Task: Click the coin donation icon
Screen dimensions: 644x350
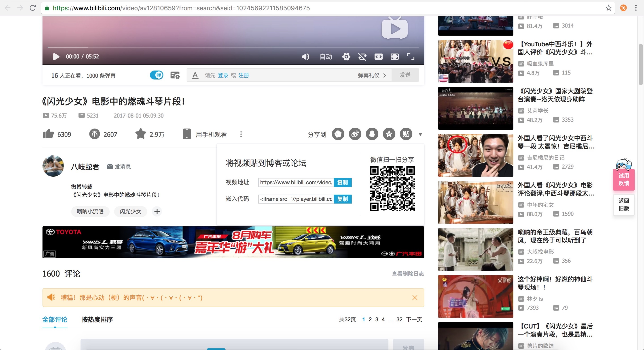Action: point(95,134)
